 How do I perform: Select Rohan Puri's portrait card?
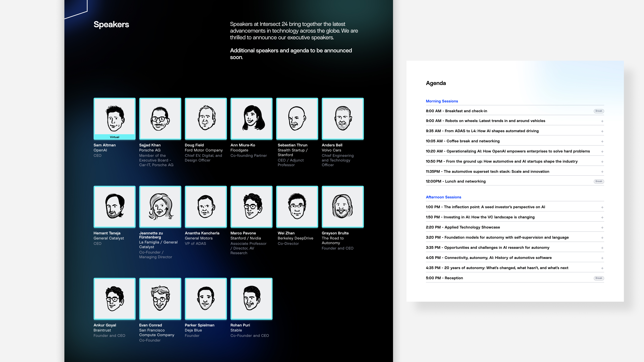251,299
